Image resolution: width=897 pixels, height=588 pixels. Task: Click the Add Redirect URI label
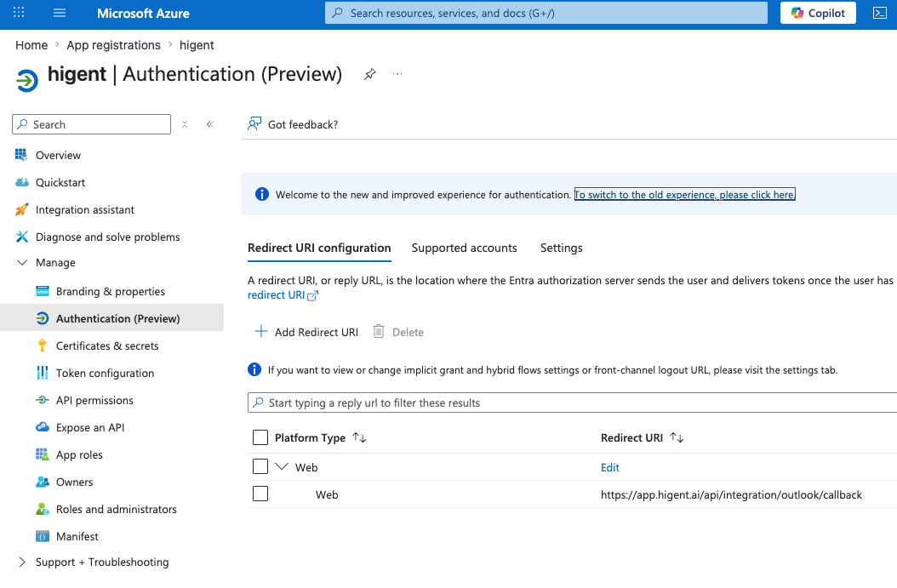(317, 332)
